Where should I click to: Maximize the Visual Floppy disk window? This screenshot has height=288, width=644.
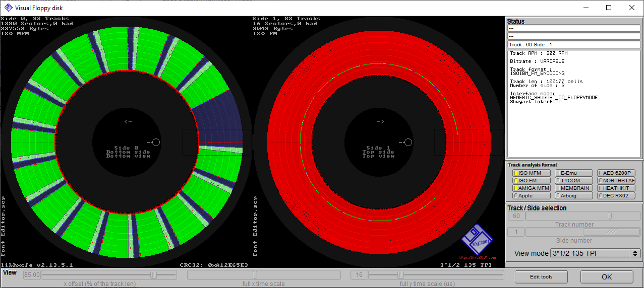[609, 8]
